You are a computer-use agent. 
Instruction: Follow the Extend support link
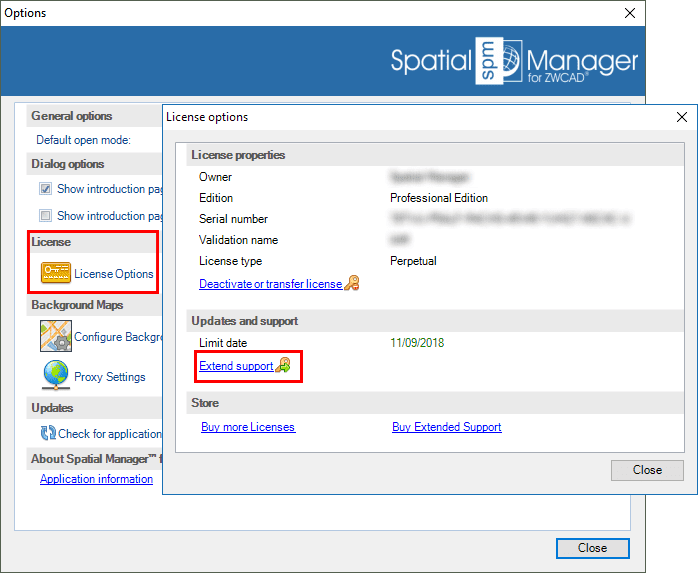click(236, 367)
